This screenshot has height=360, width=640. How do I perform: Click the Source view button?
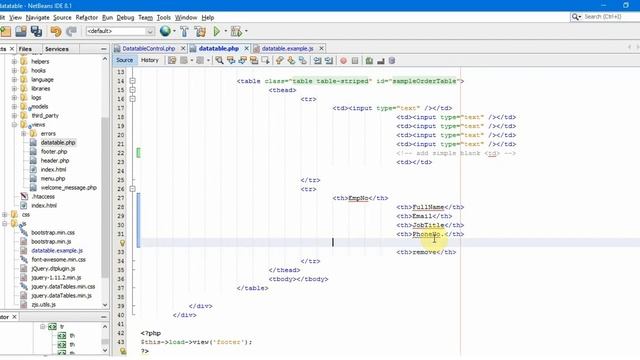[x=124, y=60]
